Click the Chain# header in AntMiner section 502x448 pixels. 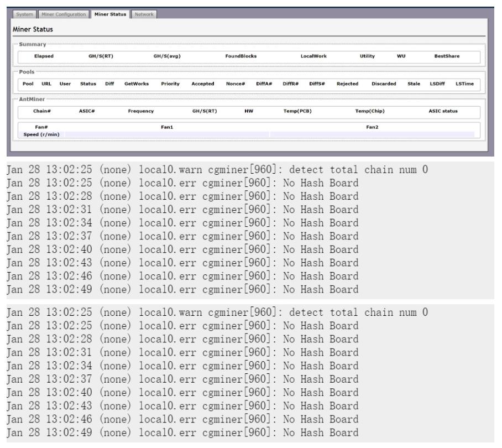pyautogui.click(x=41, y=111)
